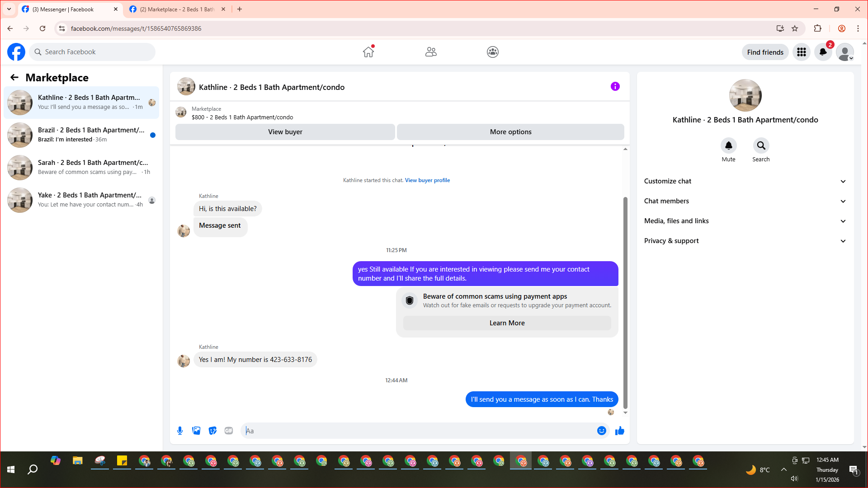
Task: Expand Customize chat section
Action: pos(745,181)
